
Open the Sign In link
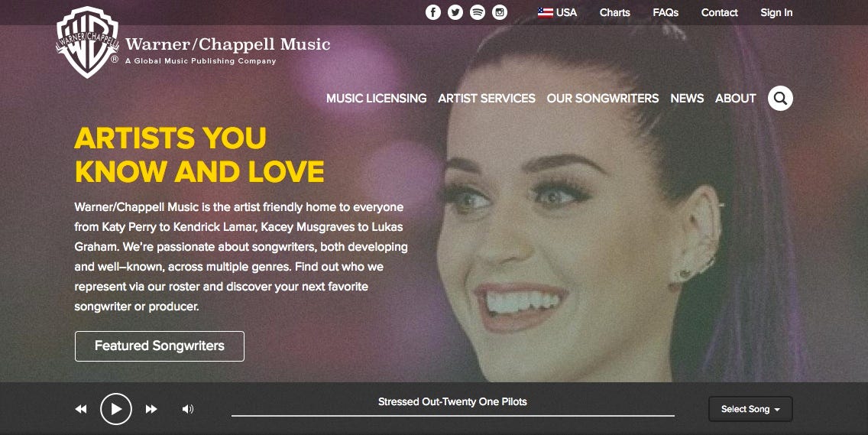click(776, 12)
